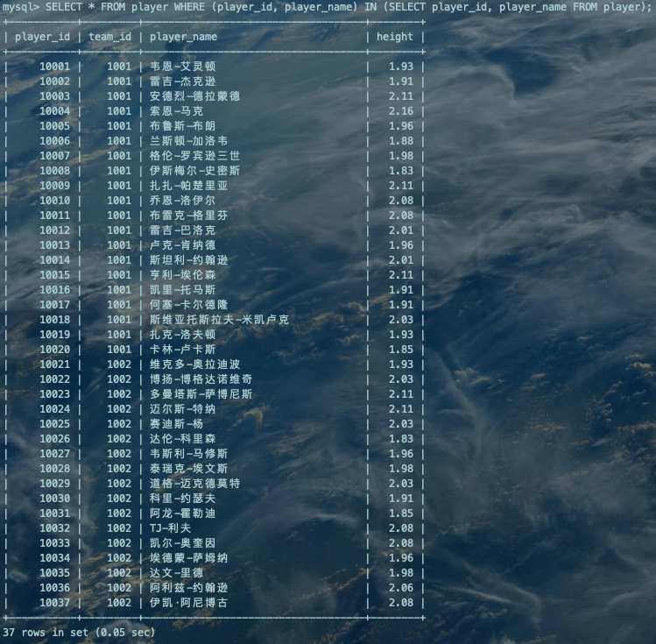Select player id 10001
The height and width of the screenshot is (644, 656).
click(55, 66)
